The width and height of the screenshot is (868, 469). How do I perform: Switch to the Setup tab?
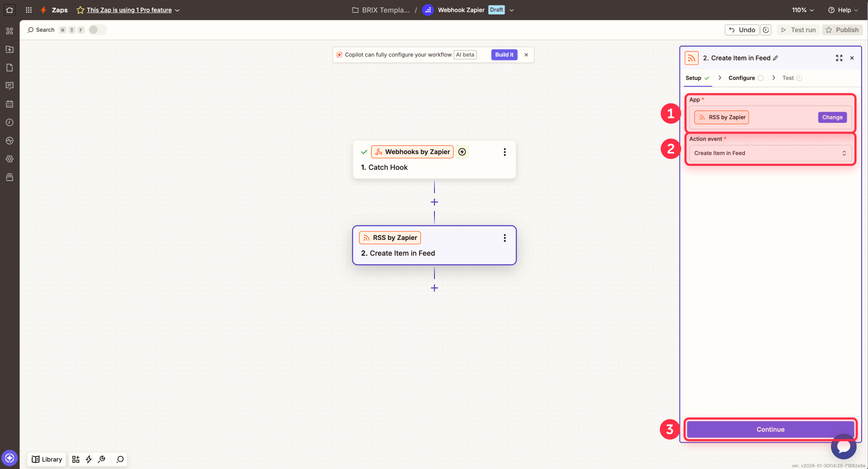pyautogui.click(x=697, y=78)
